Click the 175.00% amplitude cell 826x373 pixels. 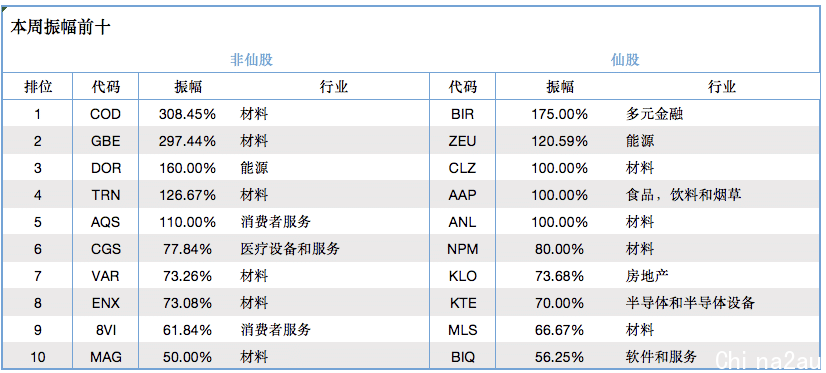pyautogui.click(x=559, y=114)
